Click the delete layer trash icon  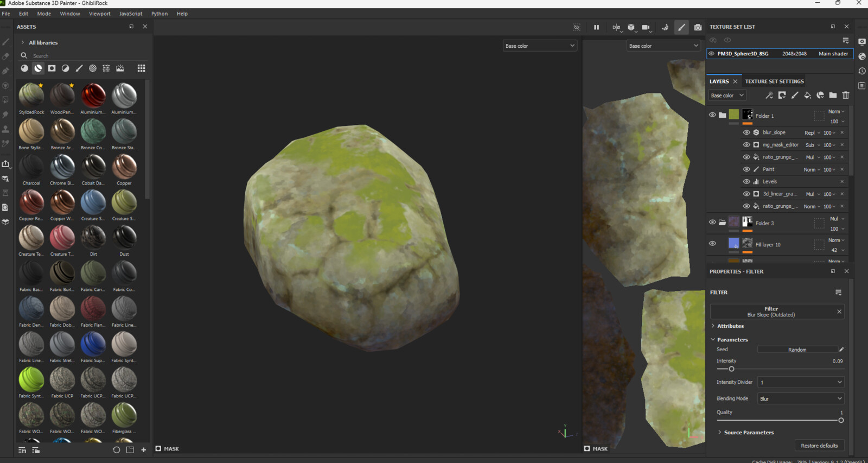tap(845, 96)
